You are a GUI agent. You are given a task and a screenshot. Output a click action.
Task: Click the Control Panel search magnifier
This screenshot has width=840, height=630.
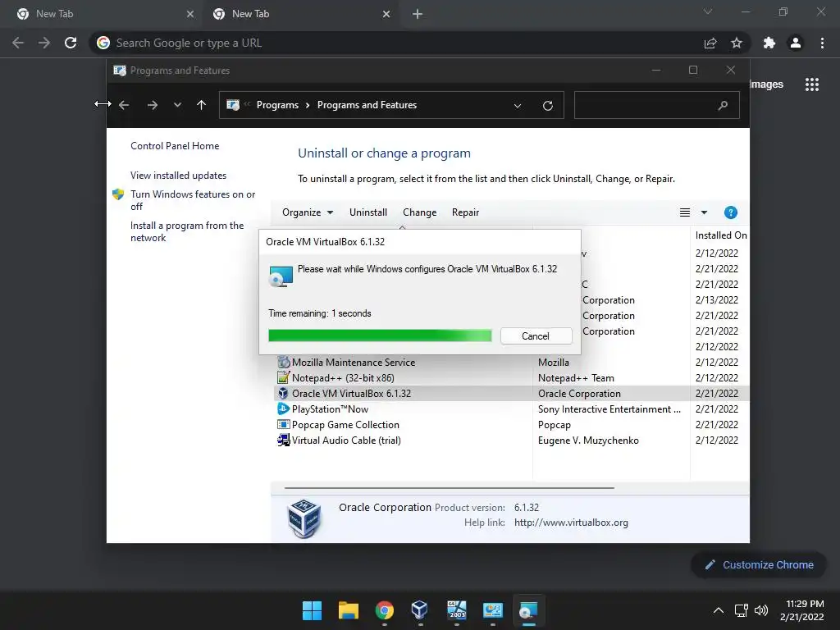723,106
